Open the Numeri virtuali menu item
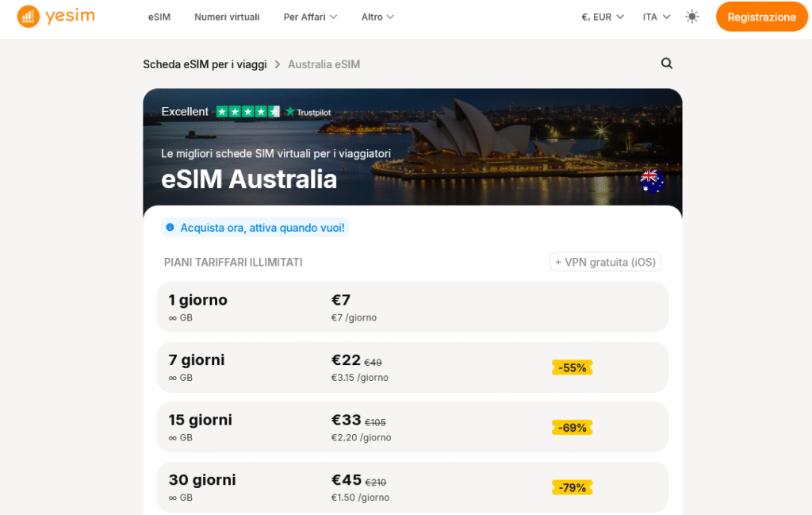The image size is (812, 515). coord(227,16)
